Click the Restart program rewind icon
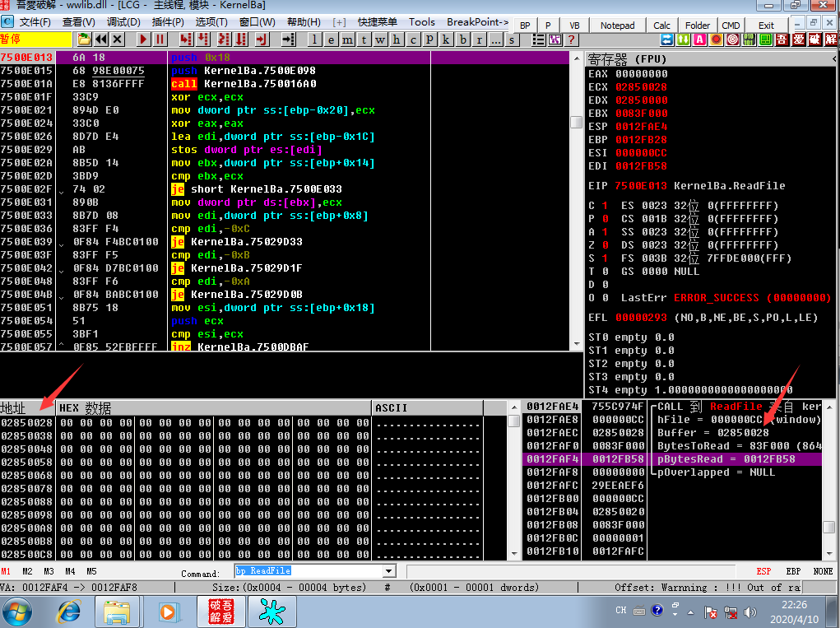Image resolution: width=840 pixels, height=628 pixels. (x=100, y=40)
